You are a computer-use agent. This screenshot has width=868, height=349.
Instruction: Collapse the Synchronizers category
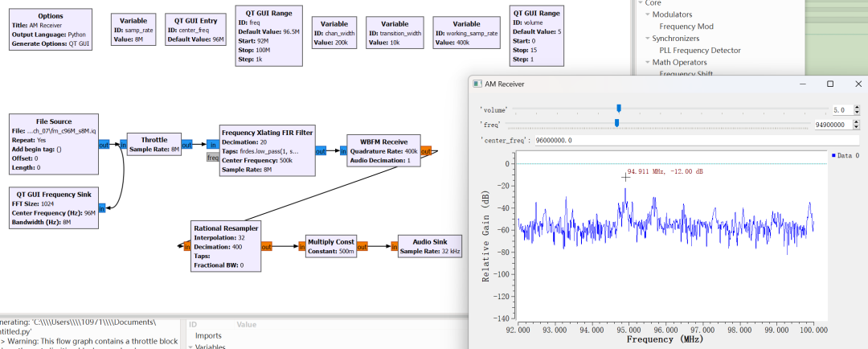[648, 39]
